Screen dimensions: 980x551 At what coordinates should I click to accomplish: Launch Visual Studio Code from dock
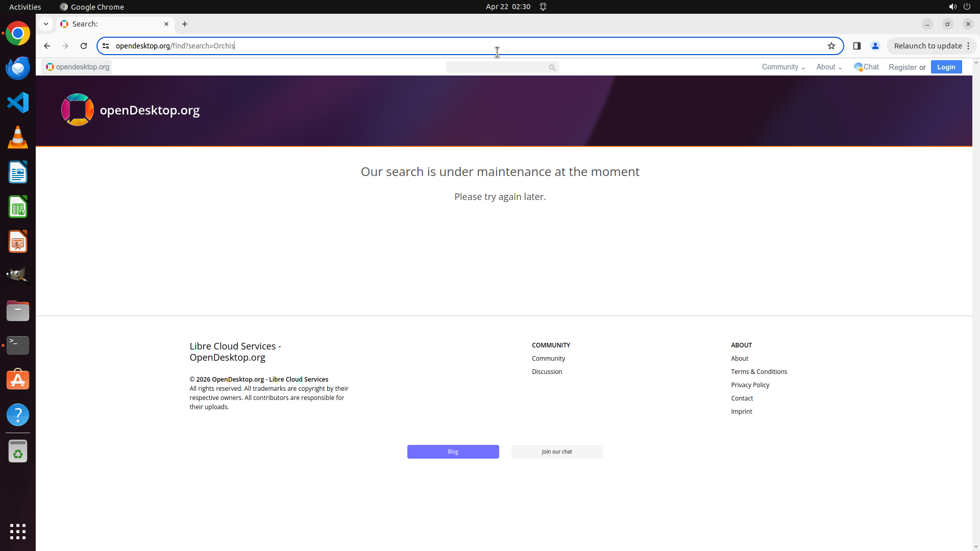(x=18, y=103)
